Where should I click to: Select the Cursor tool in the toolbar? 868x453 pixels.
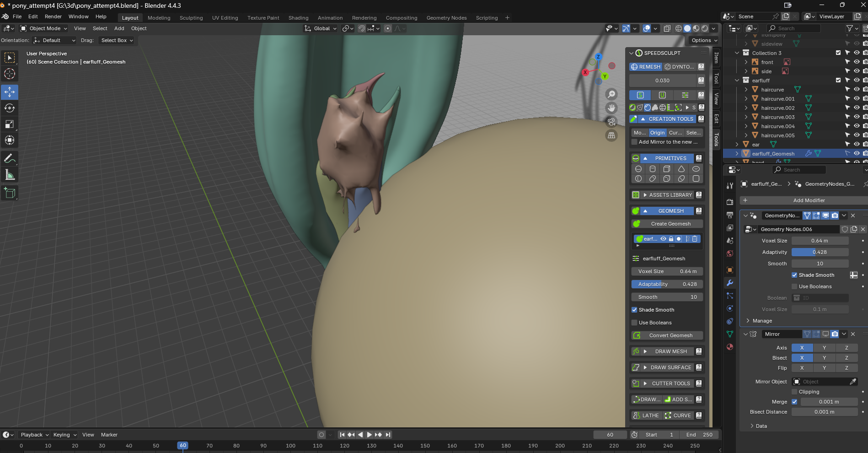coord(10,74)
